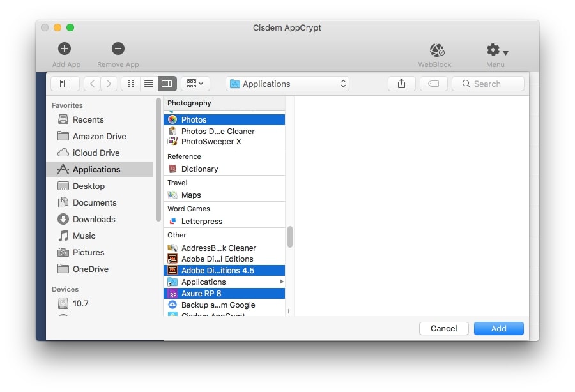The width and height of the screenshot is (575, 392).
Task: Click the sidebar scrollbar
Action: tap(158, 160)
